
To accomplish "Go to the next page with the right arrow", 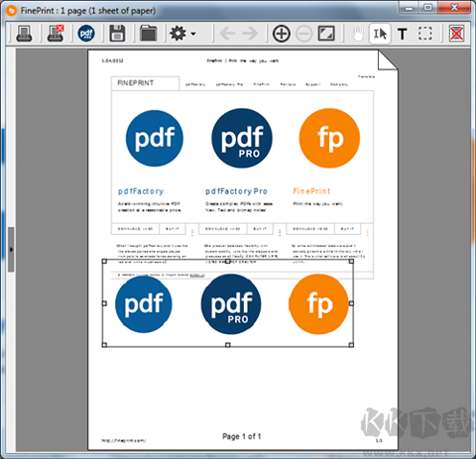I will (250, 34).
